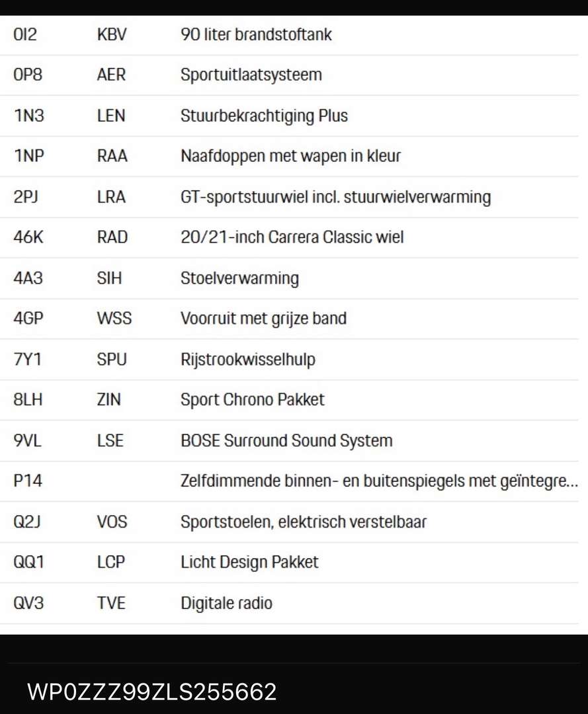Image resolution: width=588 pixels, height=714 pixels.
Task: Click the KBV category code
Action: point(111,34)
